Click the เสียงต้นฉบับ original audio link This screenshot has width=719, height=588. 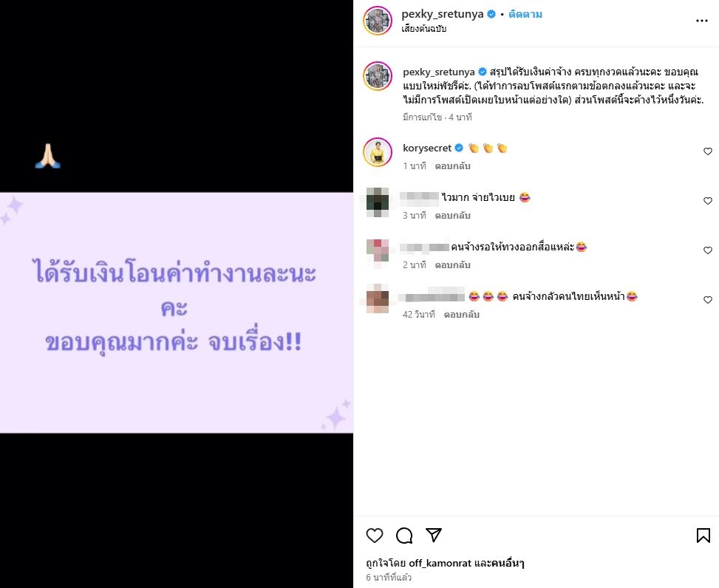pos(423,28)
